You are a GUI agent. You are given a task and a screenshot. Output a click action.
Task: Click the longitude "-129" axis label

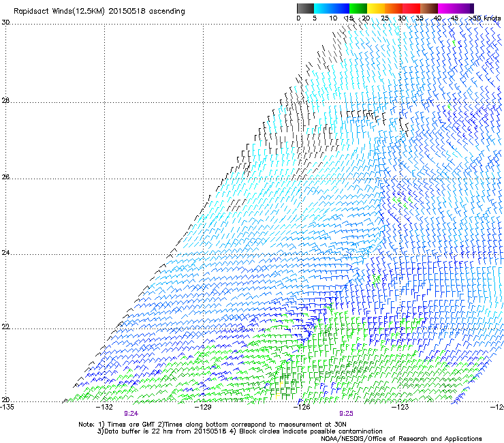204,407
